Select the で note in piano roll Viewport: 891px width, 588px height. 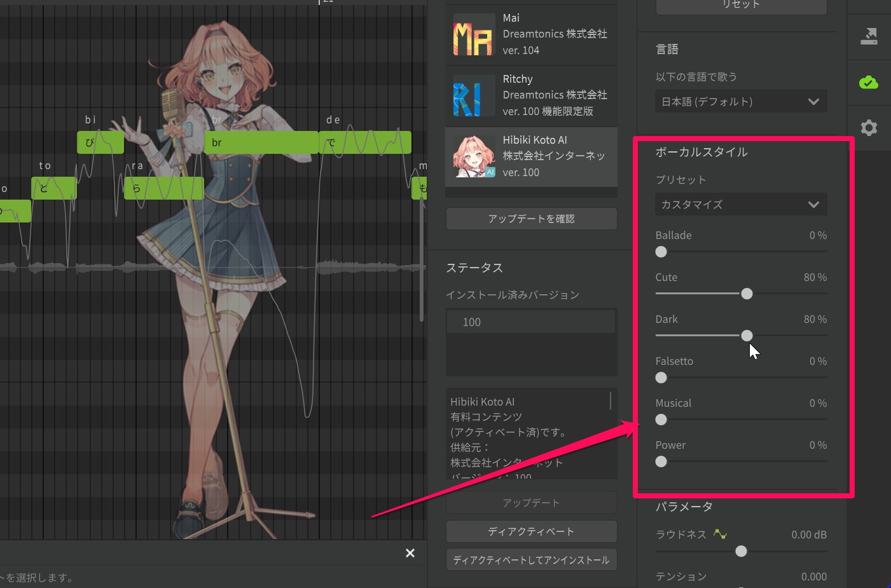click(365, 142)
